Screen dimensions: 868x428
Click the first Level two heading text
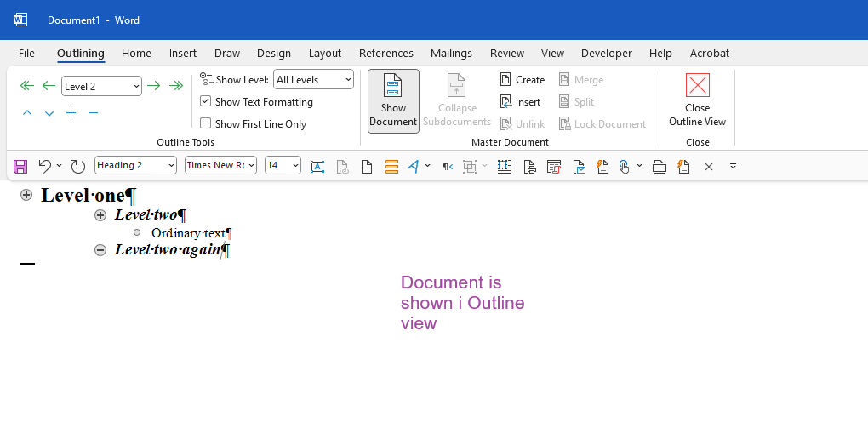150,214
